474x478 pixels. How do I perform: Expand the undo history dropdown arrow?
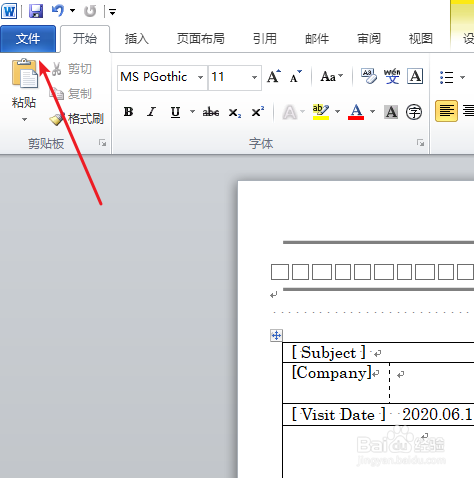click(x=72, y=11)
